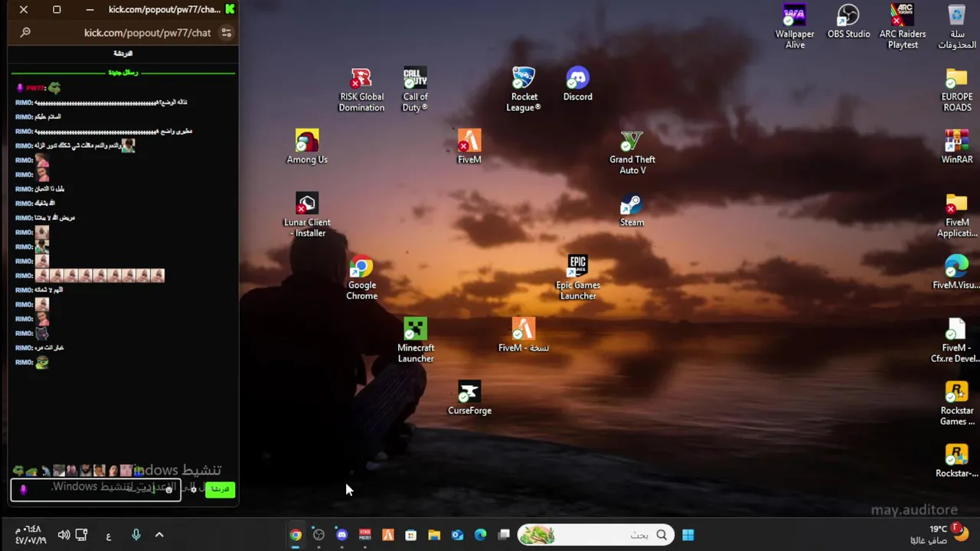The width and height of the screenshot is (980, 551).
Task: Select the Among Us desktop icon
Action: (x=307, y=147)
